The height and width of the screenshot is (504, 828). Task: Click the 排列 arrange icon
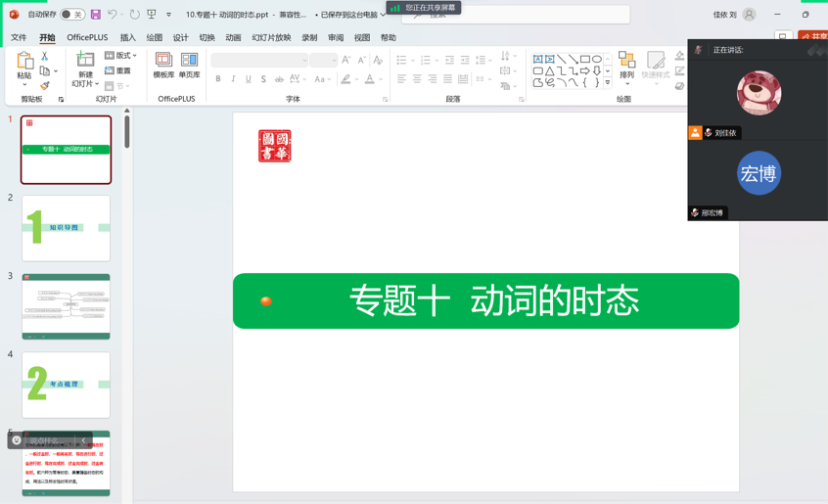(x=626, y=65)
